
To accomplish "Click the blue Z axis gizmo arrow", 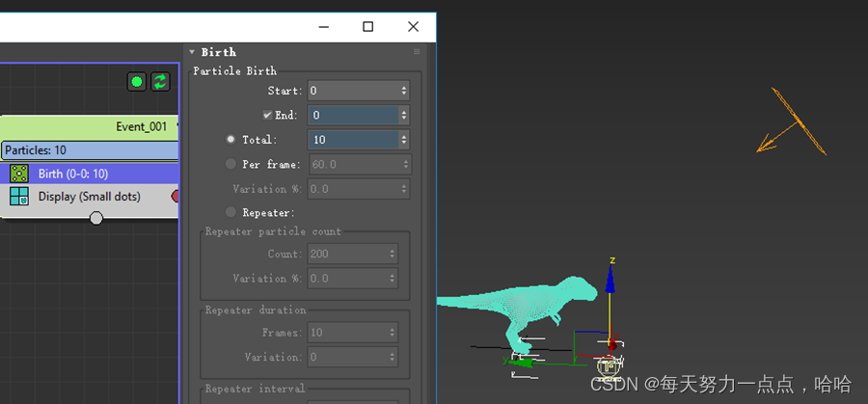I will click(610, 281).
